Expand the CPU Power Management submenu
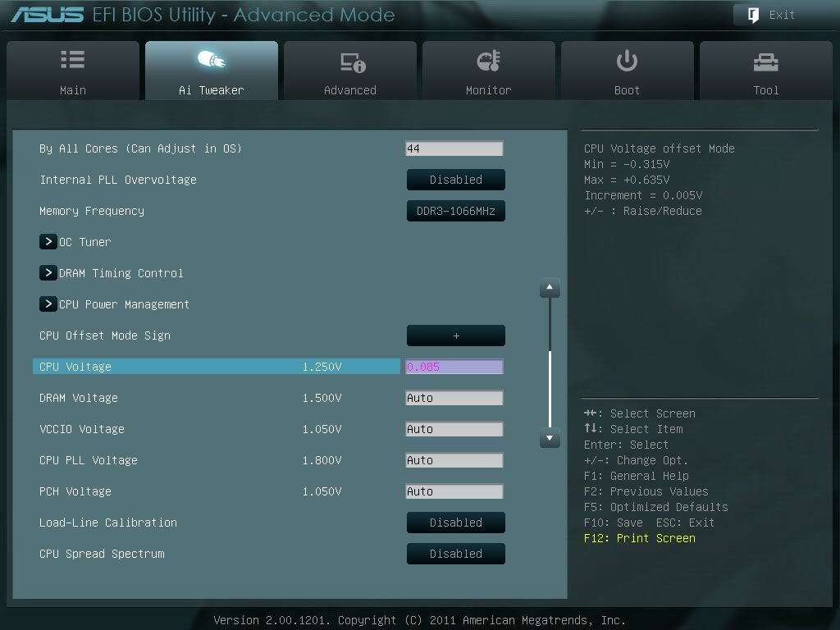 click(114, 304)
